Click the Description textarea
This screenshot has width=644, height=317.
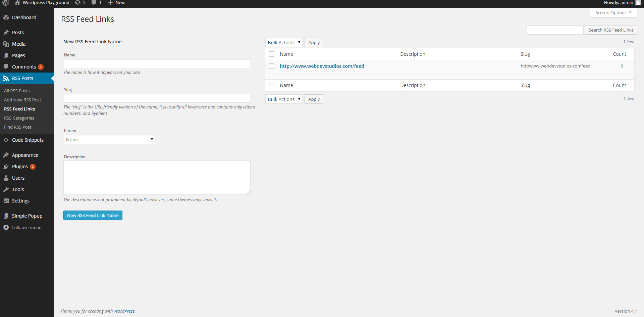(x=157, y=178)
